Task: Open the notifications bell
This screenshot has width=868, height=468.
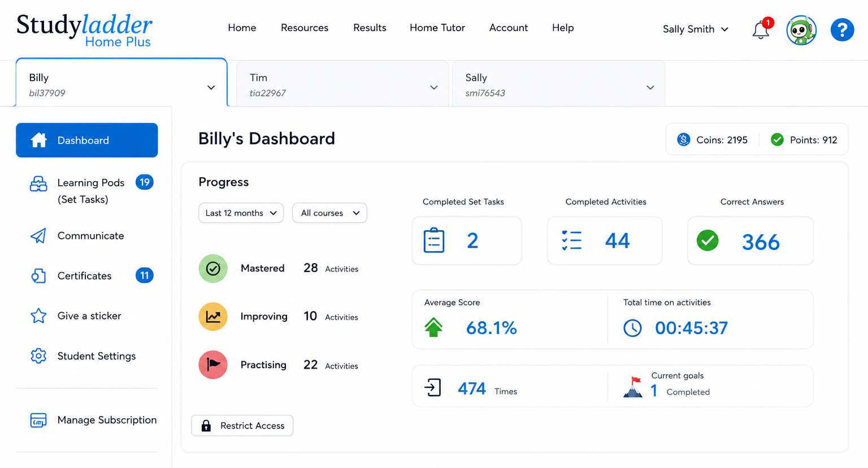Action: click(761, 30)
